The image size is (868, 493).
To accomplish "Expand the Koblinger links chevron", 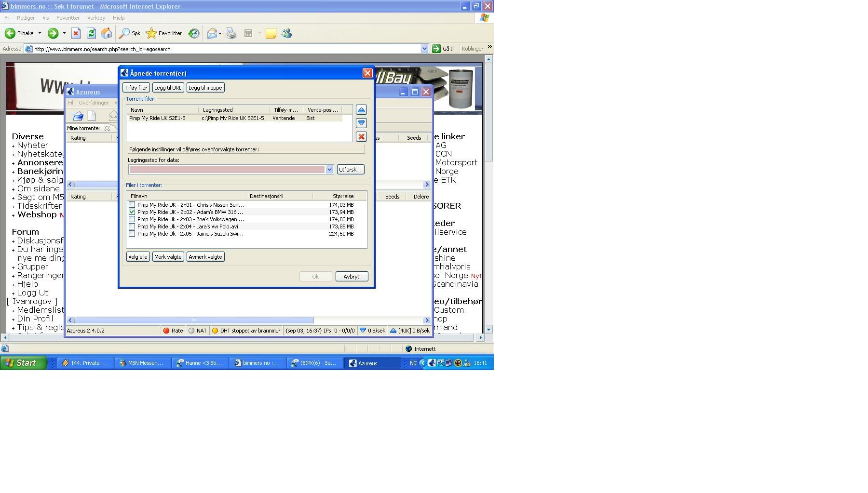I will pos(489,47).
